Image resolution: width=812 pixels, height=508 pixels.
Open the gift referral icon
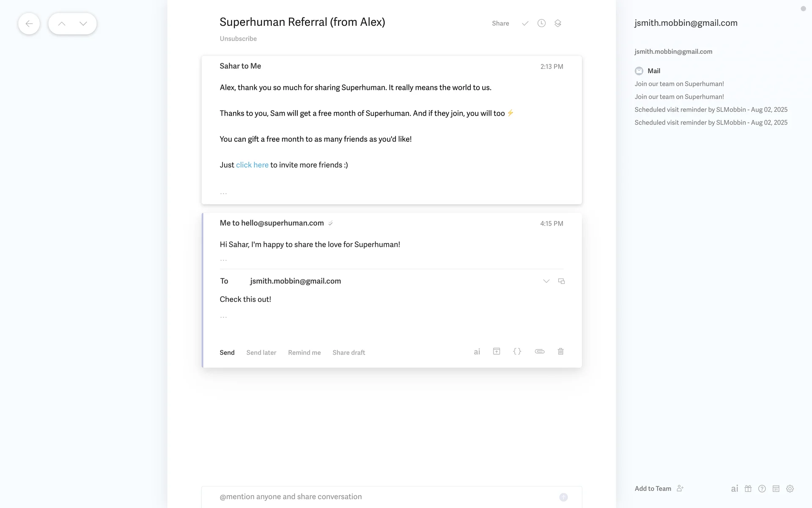coord(748,489)
